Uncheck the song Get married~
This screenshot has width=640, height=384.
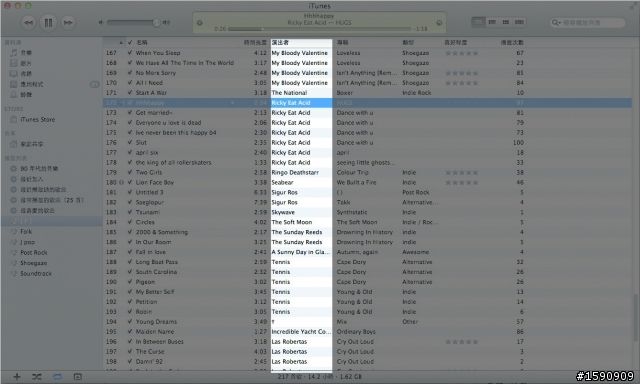tap(129, 113)
